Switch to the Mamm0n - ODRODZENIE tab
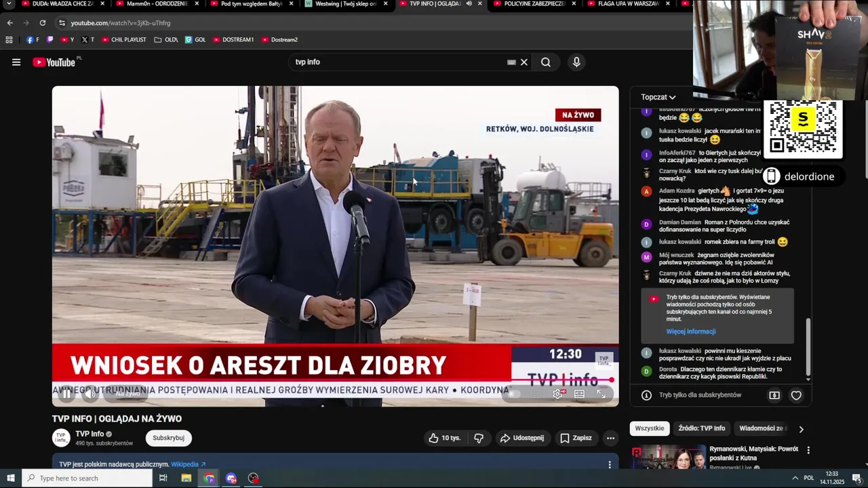Viewport: 868px width, 488px height. click(x=157, y=4)
